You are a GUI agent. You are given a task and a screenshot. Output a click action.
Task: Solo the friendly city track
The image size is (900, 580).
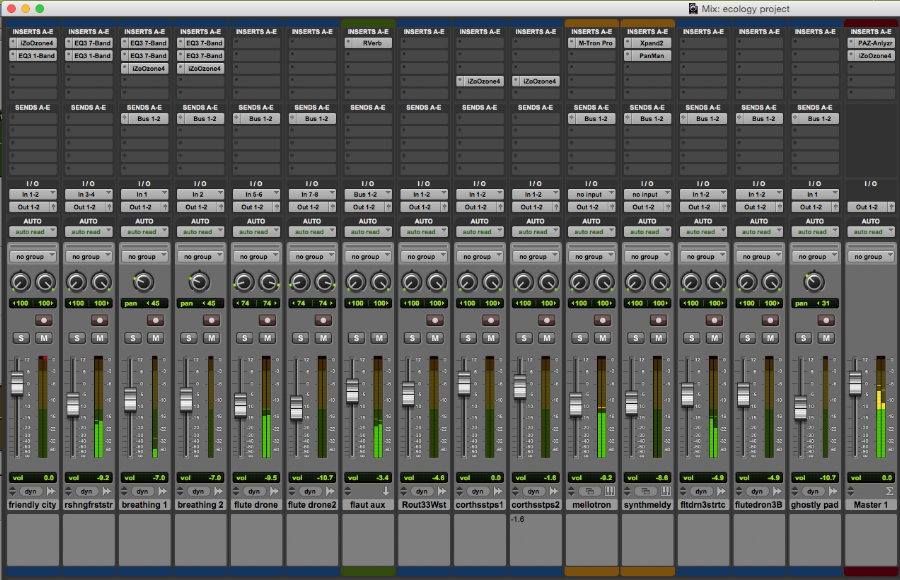tap(21, 338)
